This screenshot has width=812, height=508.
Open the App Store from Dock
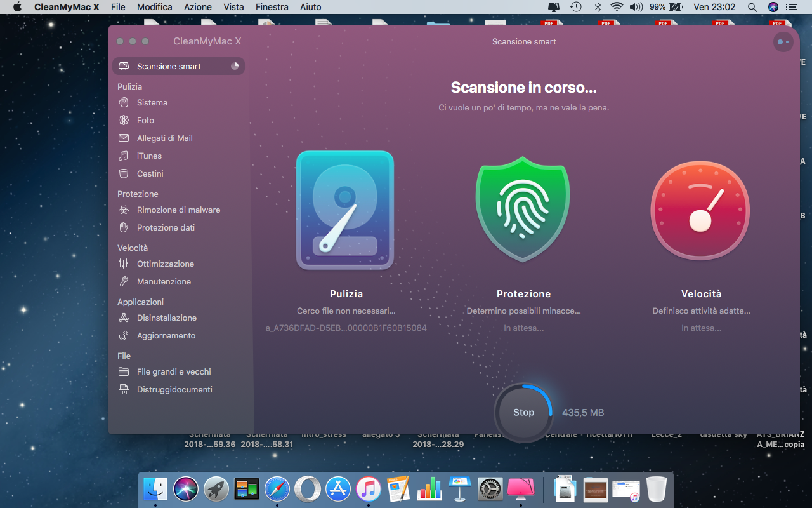coord(338,489)
